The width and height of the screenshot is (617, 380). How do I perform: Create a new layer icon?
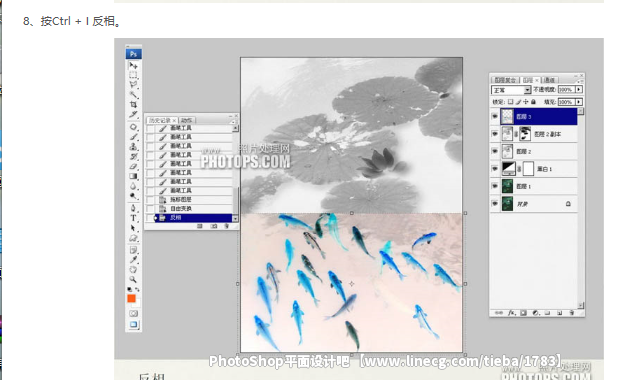point(559,313)
